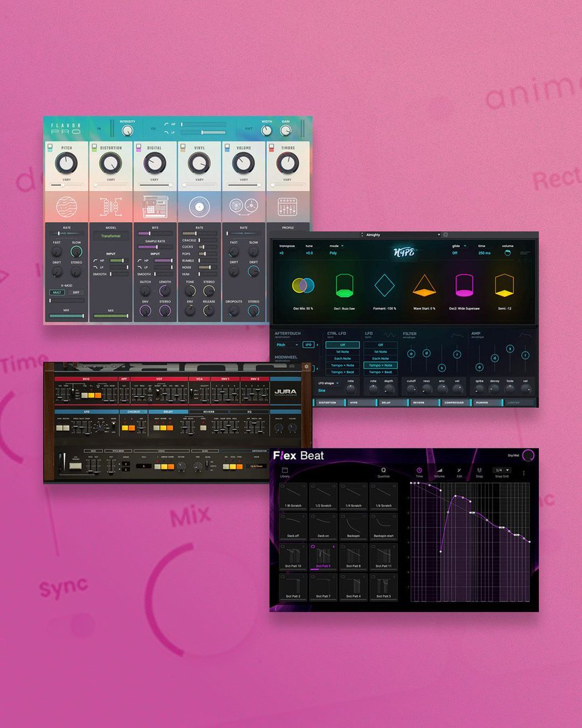Click the Pitch Vary slider in Flavor Pro

click(67, 185)
